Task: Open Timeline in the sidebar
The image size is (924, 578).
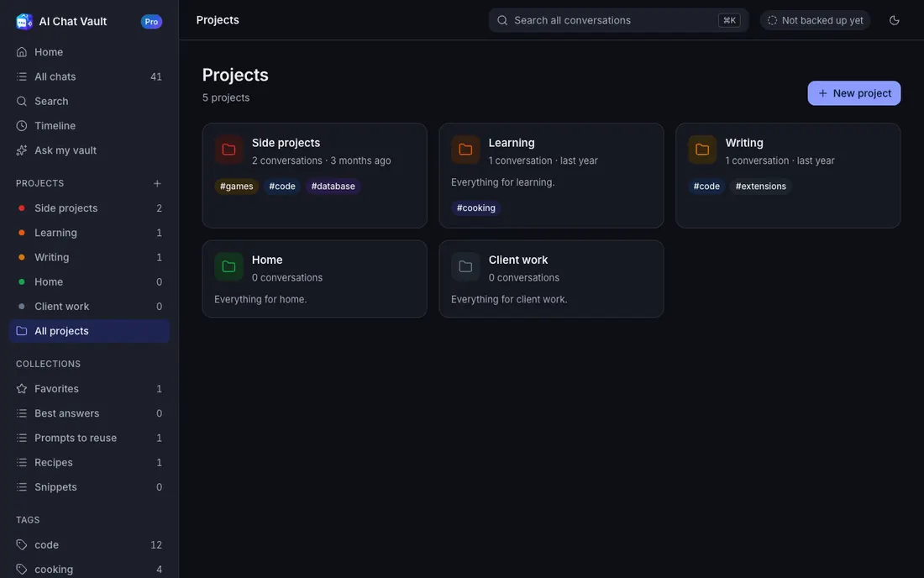Action: point(89,125)
